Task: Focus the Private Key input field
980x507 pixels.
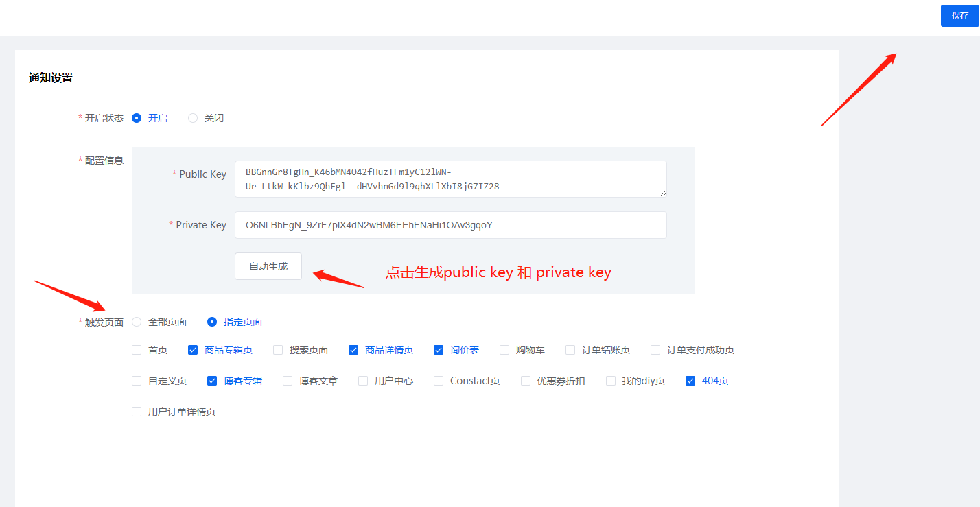Action: pos(451,225)
